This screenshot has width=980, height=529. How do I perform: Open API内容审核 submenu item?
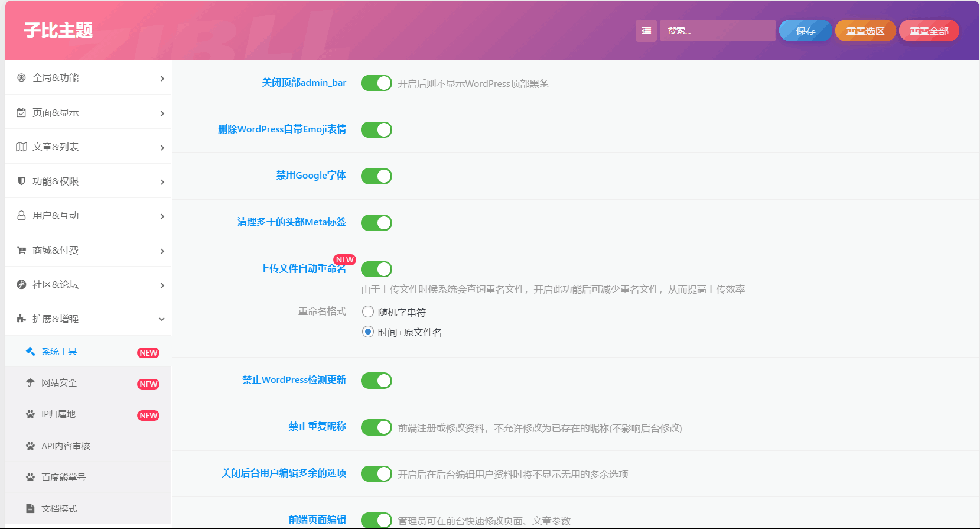89,446
